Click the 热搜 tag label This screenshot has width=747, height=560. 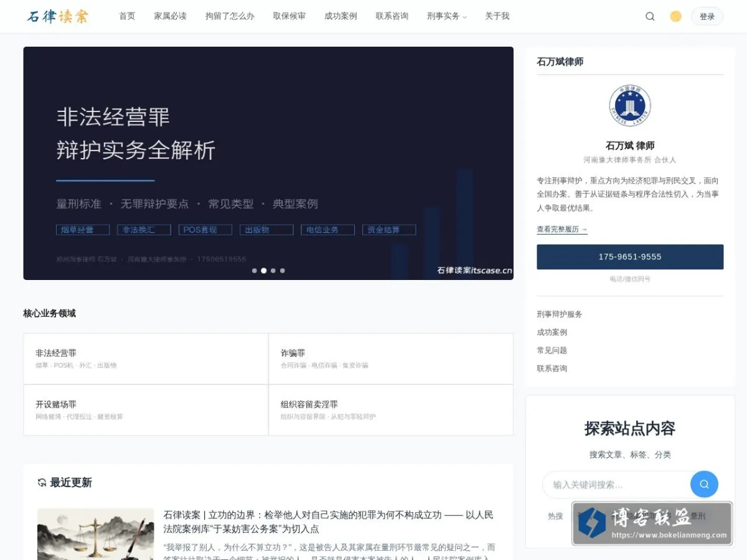click(x=555, y=516)
